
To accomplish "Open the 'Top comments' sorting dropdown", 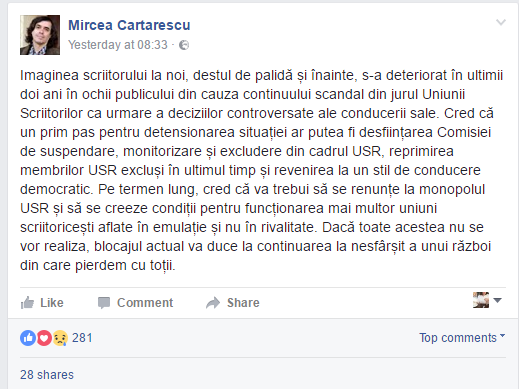I will click(462, 338).
